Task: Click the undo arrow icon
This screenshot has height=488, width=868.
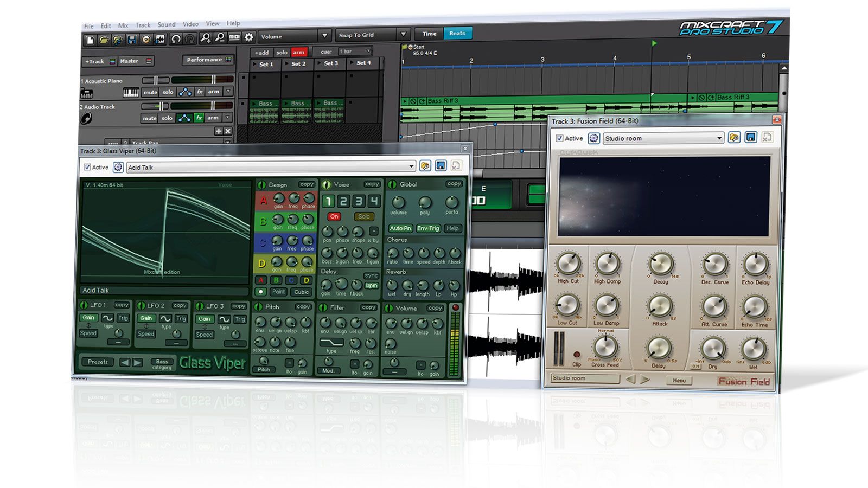Action: (x=176, y=39)
